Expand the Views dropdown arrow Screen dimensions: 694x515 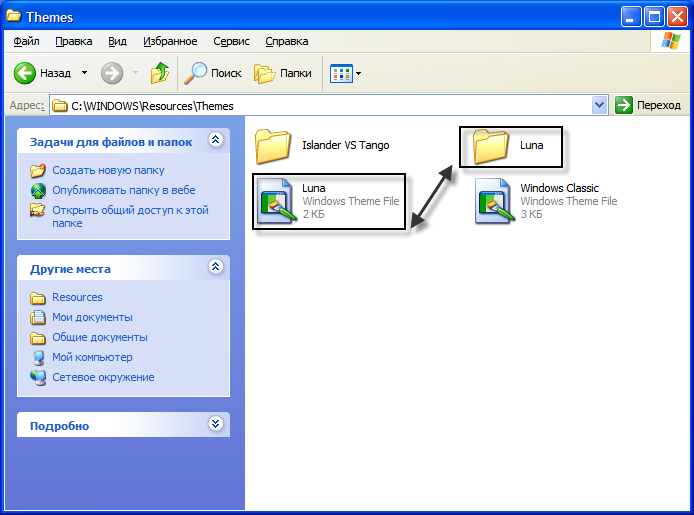pos(359,73)
